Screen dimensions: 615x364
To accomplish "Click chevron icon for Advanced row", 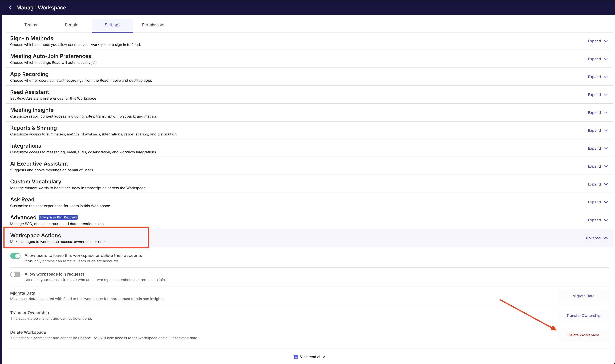I will [606, 220].
